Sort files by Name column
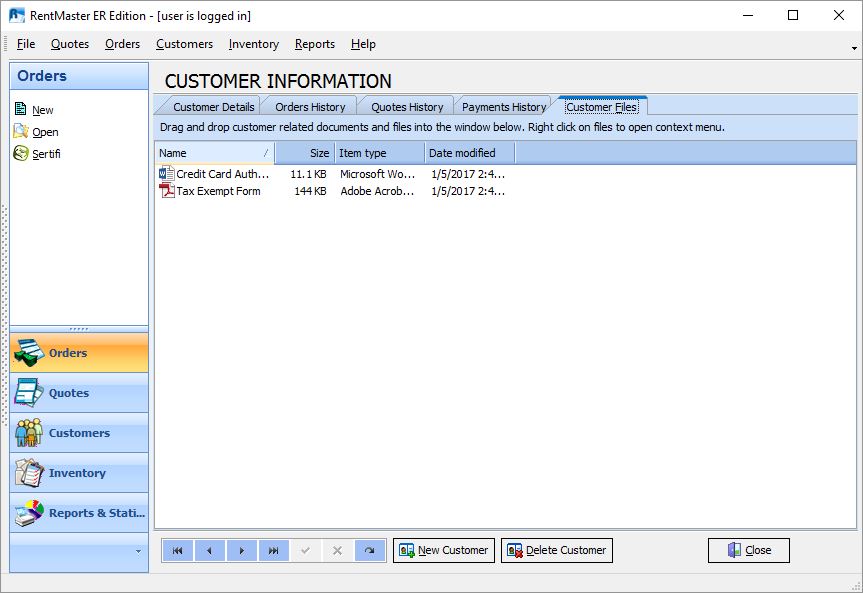Viewport: 863px width, 593px height. click(x=214, y=153)
